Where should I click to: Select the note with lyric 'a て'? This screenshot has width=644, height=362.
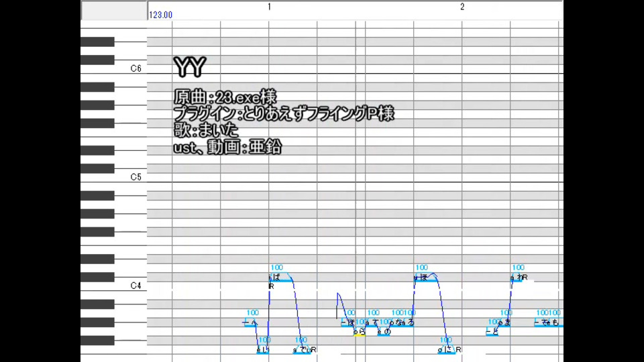click(x=371, y=323)
